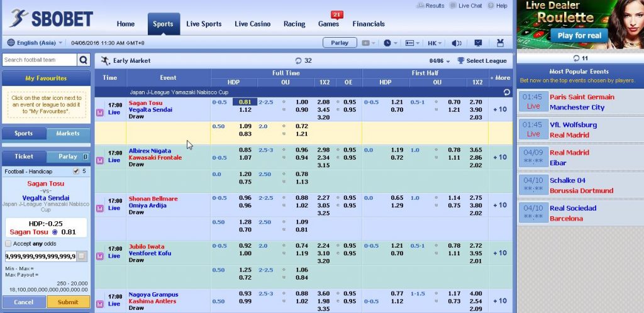Click the search magnifier icon
644x313 pixels.
coord(84,60)
